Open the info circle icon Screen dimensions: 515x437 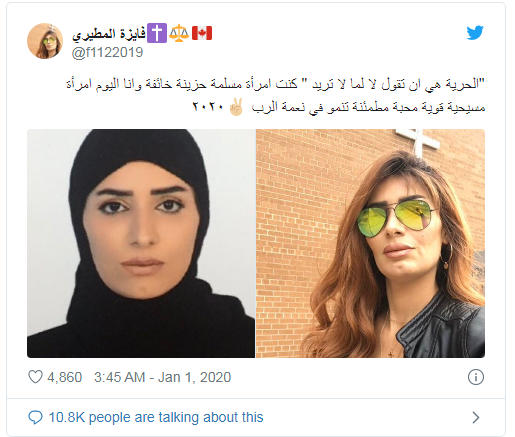[476, 377]
